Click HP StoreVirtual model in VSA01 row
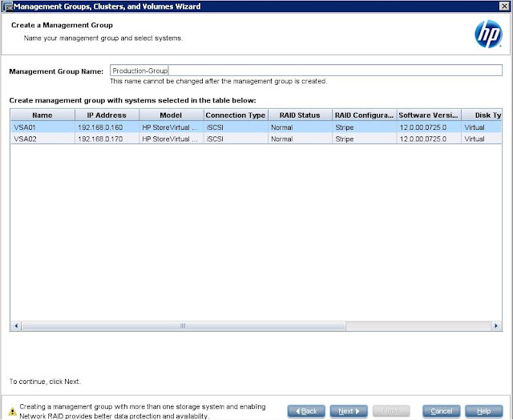Screen dimensions: 513x420 pos(171,127)
